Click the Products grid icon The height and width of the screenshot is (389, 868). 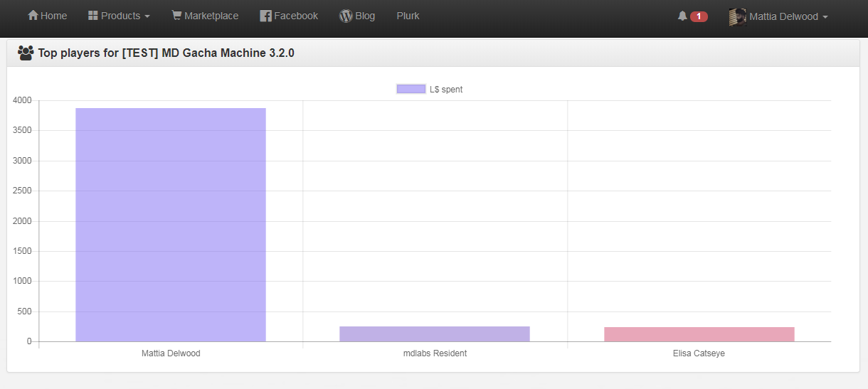[x=92, y=16]
